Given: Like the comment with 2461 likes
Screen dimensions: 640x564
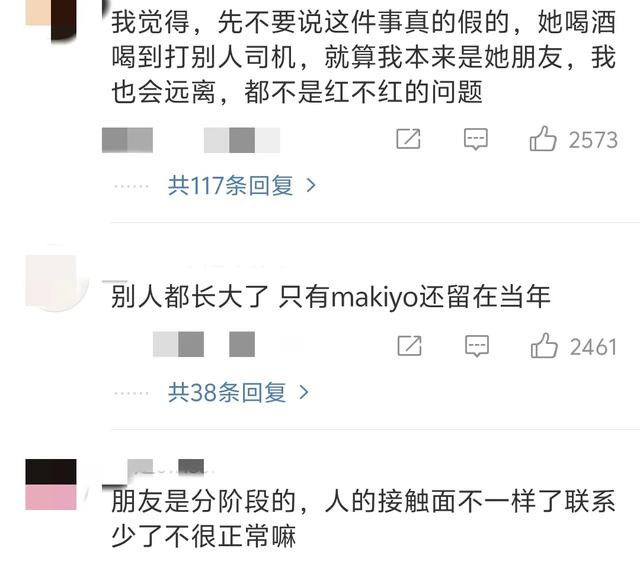Looking at the screenshot, I should point(544,346).
